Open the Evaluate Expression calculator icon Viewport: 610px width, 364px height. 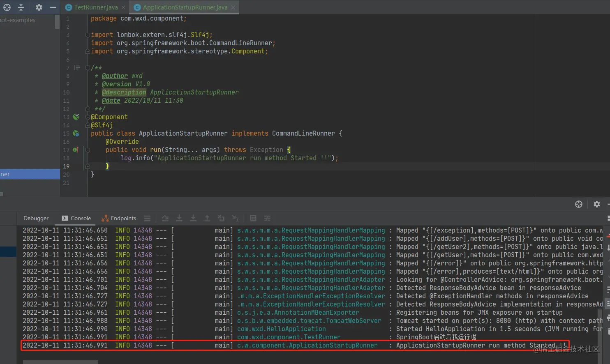click(253, 218)
